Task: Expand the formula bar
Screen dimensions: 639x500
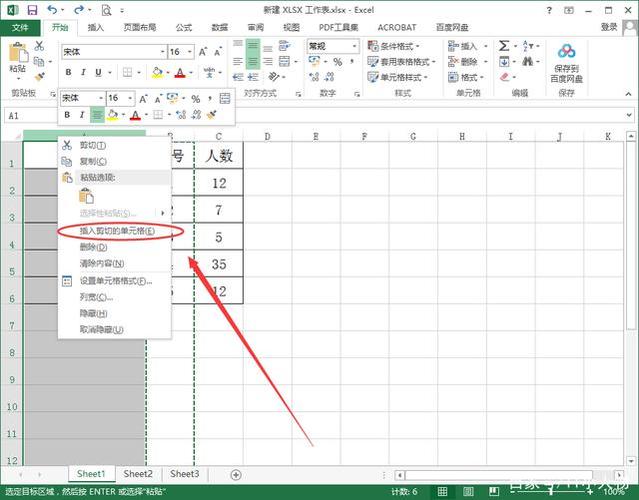Action: 630,116
